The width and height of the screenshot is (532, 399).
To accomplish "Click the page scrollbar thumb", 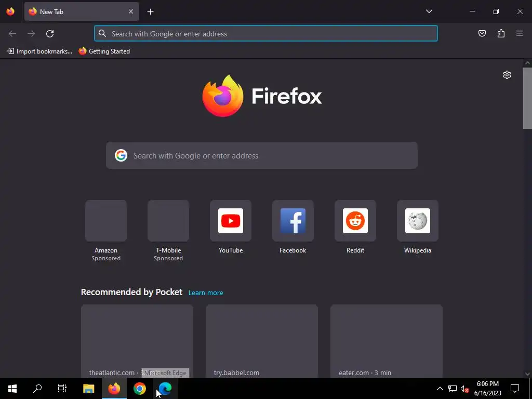I will pos(527,98).
